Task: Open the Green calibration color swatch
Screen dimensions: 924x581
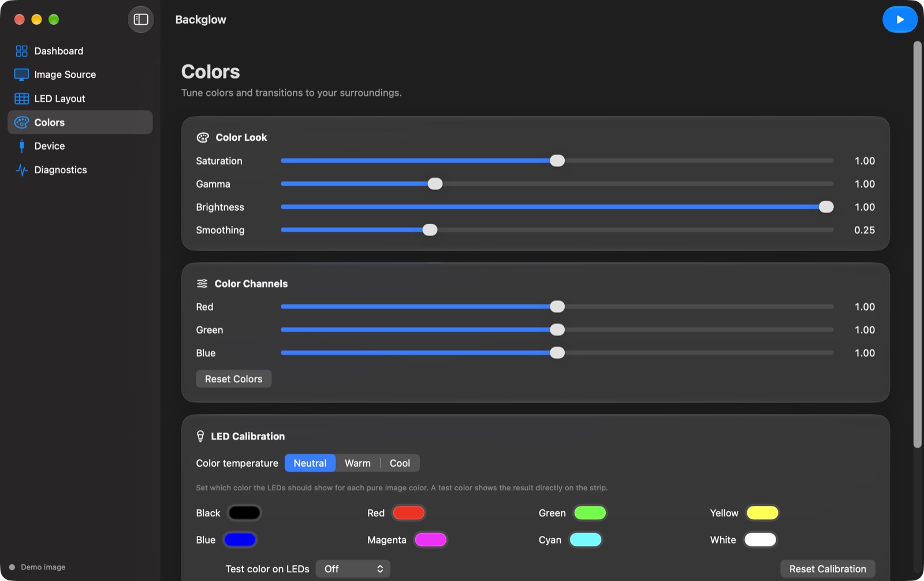Action: [590, 513]
